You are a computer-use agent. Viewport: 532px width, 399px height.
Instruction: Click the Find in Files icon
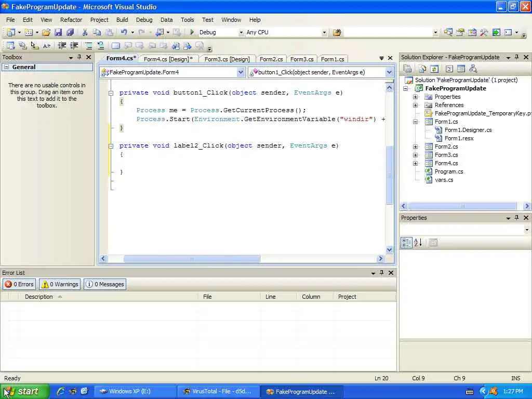coord(337,33)
